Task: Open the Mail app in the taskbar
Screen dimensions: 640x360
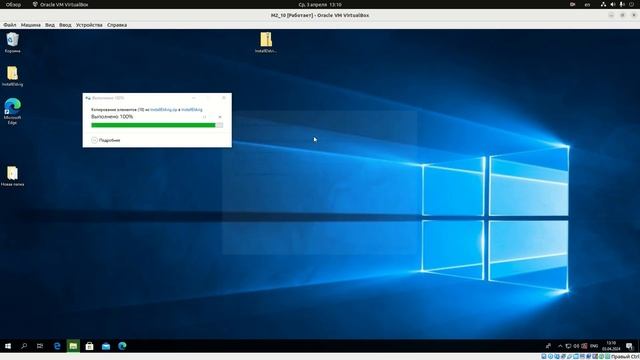Action: tap(106, 346)
